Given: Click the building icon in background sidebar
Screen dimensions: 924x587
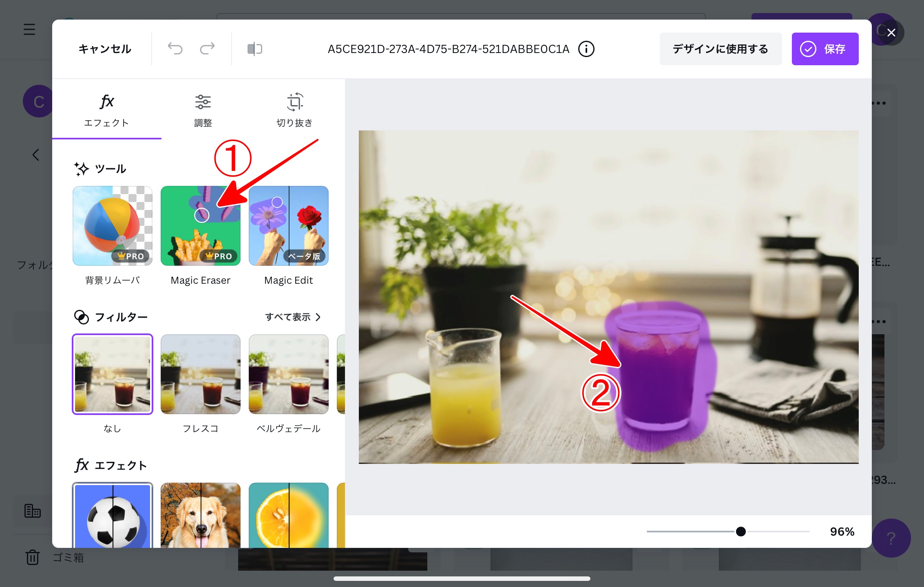Looking at the screenshot, I should click(33, 510).
